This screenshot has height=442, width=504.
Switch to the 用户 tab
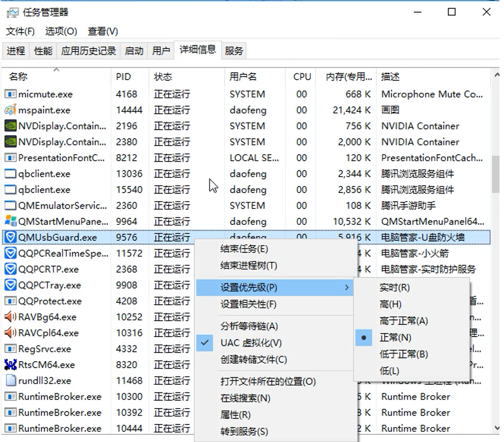(161, 51)
